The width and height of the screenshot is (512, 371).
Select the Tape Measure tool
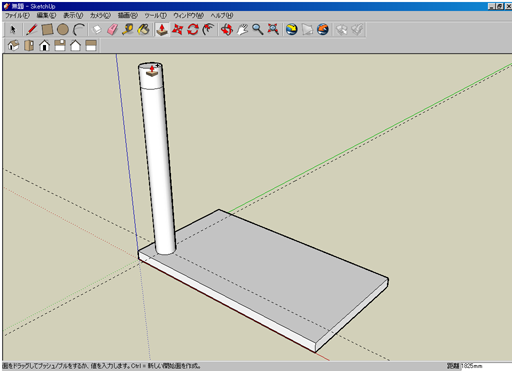point(128,30)
